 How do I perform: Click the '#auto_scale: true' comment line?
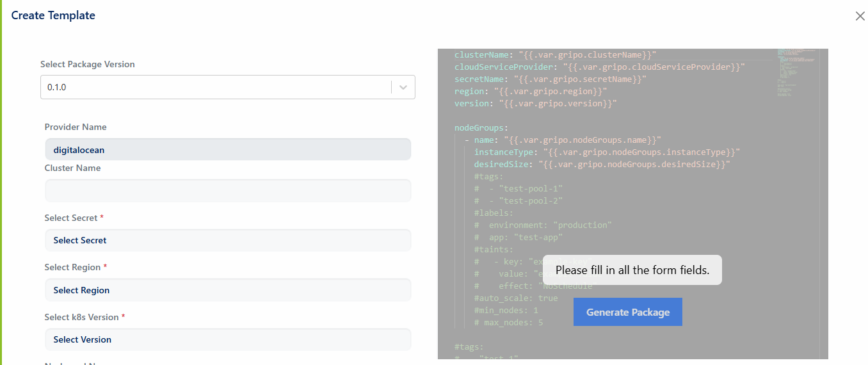click(516, 298)
